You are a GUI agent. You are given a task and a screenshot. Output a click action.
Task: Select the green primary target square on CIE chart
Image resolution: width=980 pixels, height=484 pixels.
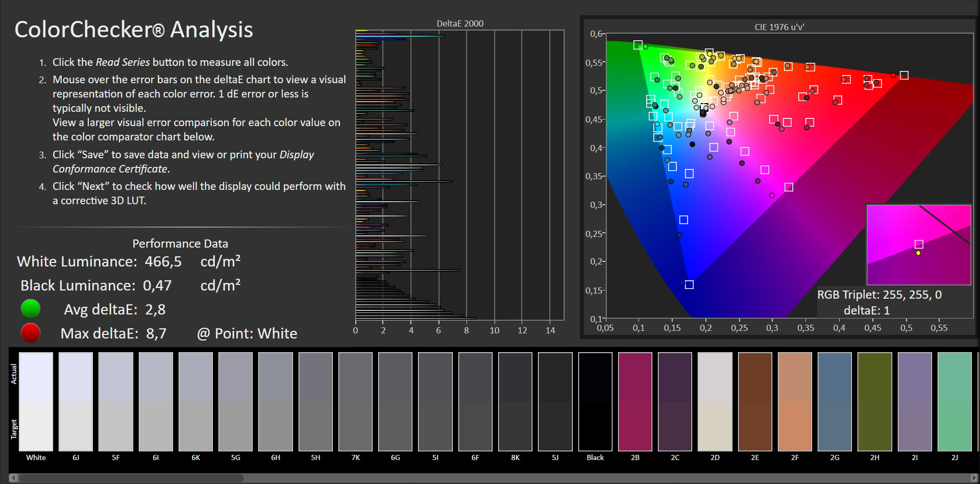pos(638,45)
